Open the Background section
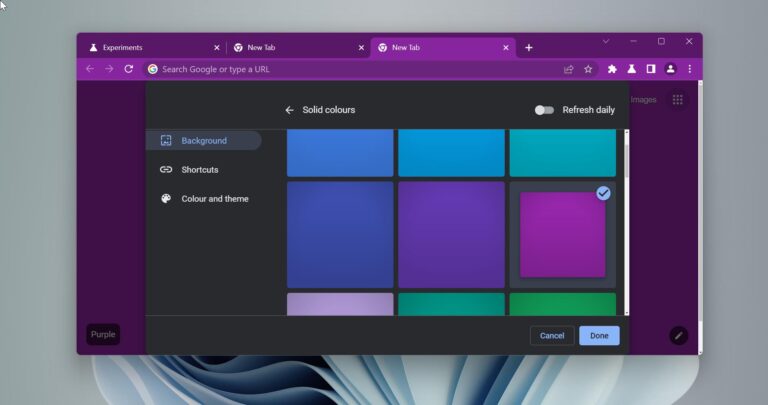 (x=204, y=141)
